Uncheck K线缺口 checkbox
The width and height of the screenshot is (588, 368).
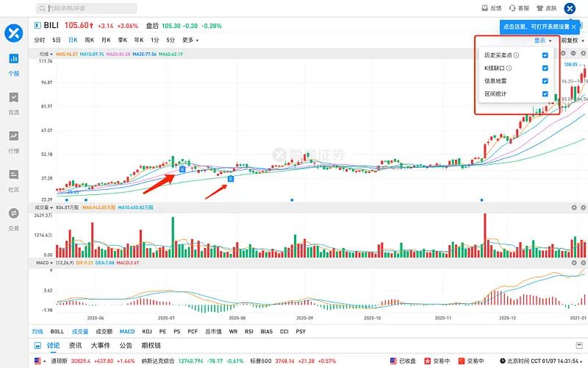(545, 68)
